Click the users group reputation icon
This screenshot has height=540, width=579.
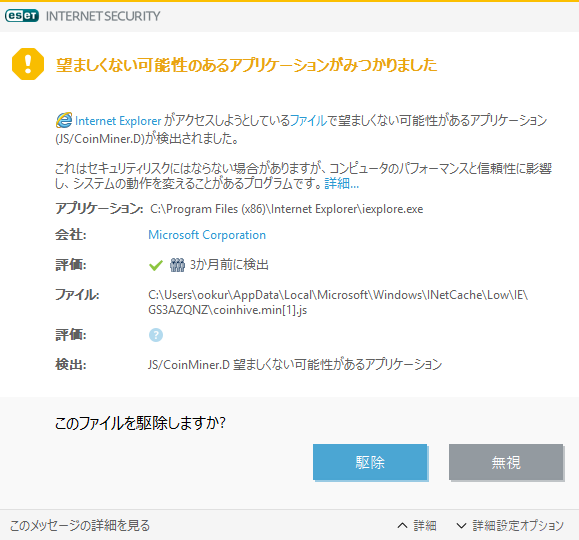point(177,265)
